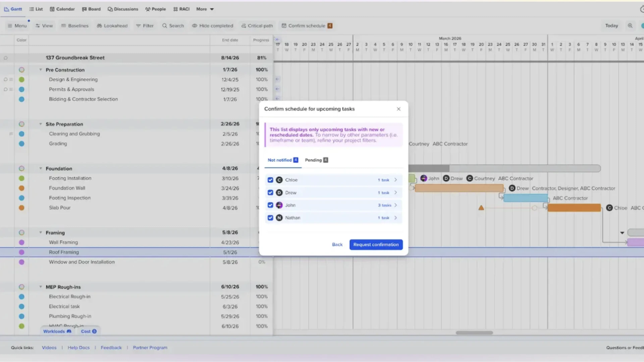Image resolution: width=644 pixels, height=362 pixels.
Task: Click the Progress column header
Action: pyautogui.click(x=261, y=40)
